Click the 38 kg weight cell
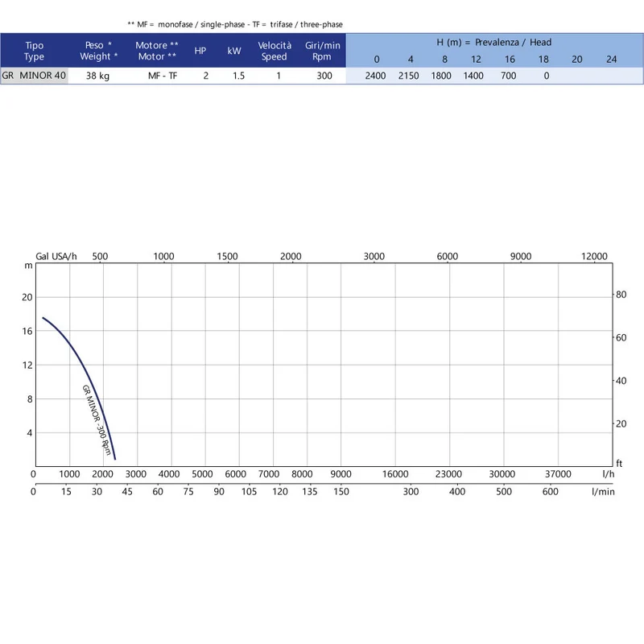644x644 pixels. [x=97, y=76]
